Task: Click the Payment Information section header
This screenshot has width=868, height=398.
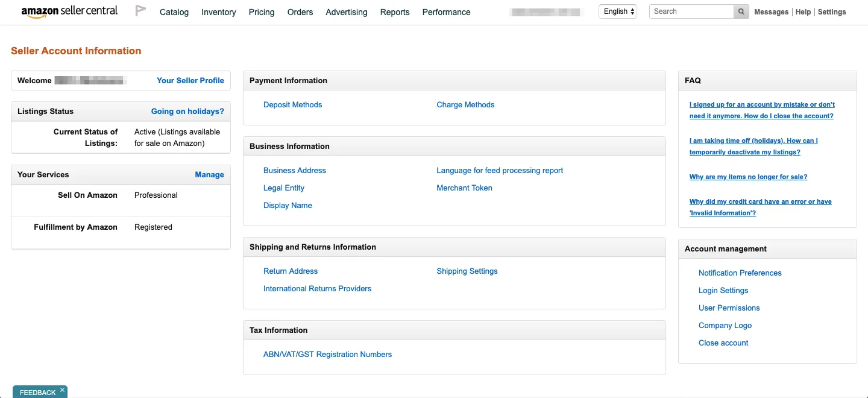Action: pos(454,81)
